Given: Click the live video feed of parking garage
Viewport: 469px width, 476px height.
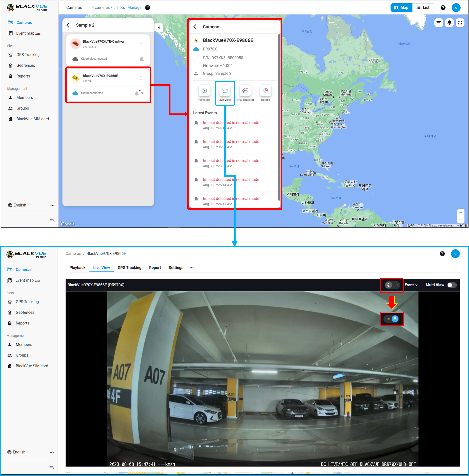Looking at the screenshot, I should click(263, 379).
